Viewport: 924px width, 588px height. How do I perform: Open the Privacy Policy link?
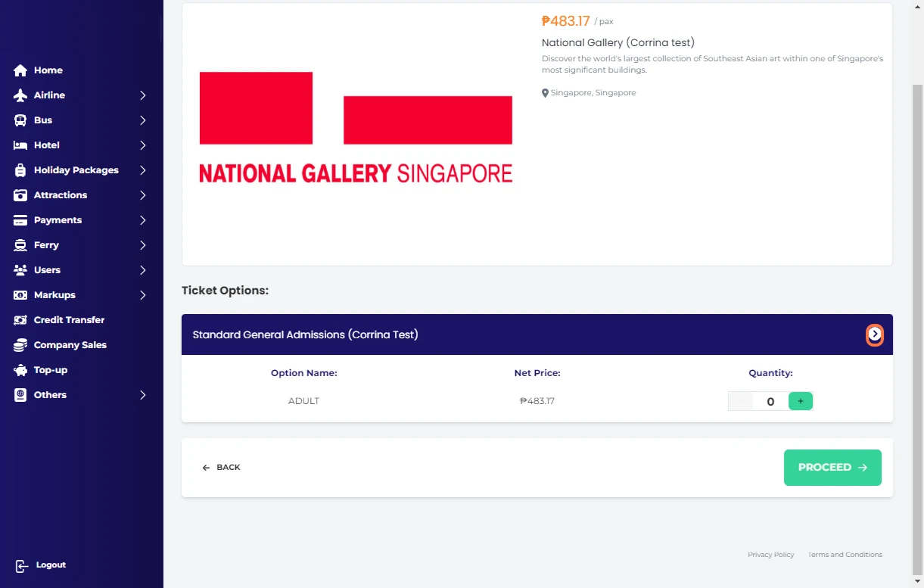click(770, 555)
